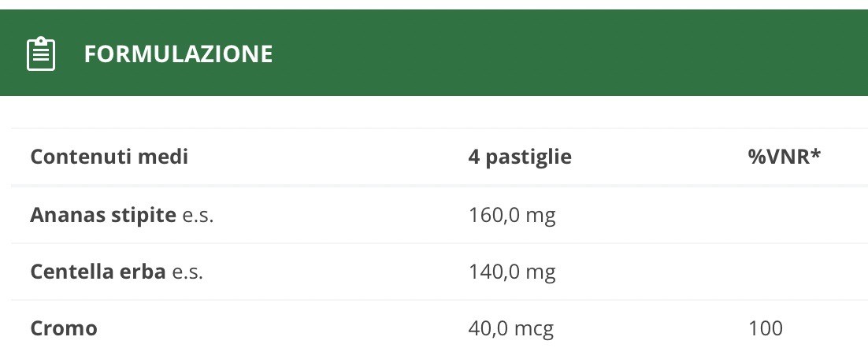The height and width of the screenshot is (359, 868).
Task: Click the e.s. abbreviation after Centella erba
Action: (187, 272)
